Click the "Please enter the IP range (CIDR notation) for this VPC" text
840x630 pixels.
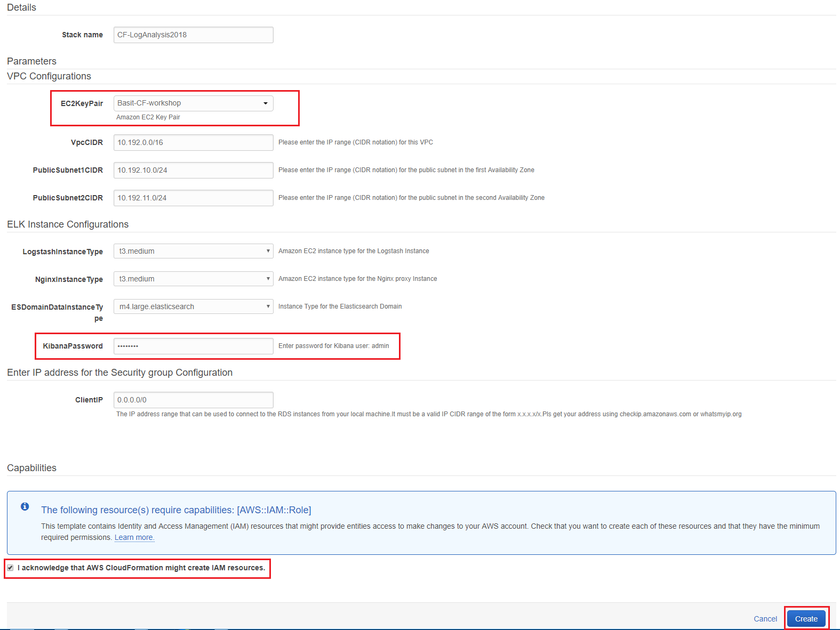pos(356,142)
